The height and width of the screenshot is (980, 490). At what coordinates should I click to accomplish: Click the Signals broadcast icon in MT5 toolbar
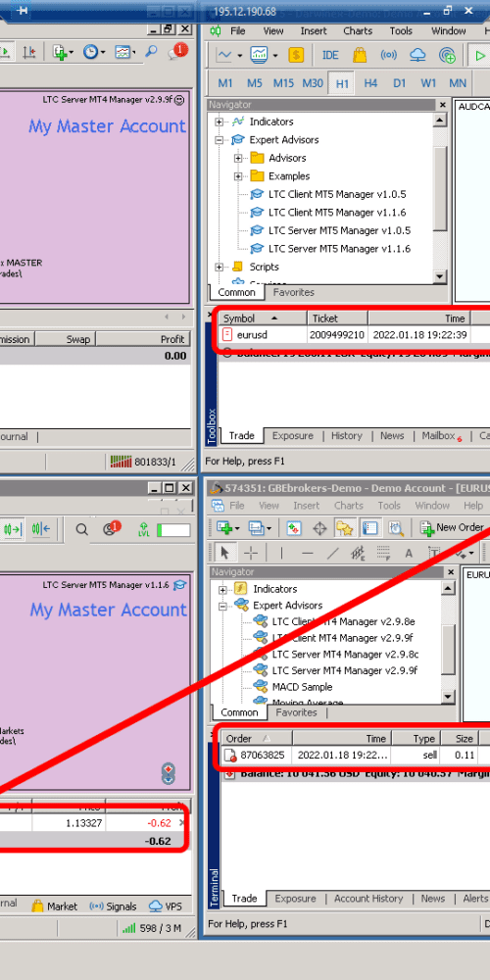[x=389, y=55]
